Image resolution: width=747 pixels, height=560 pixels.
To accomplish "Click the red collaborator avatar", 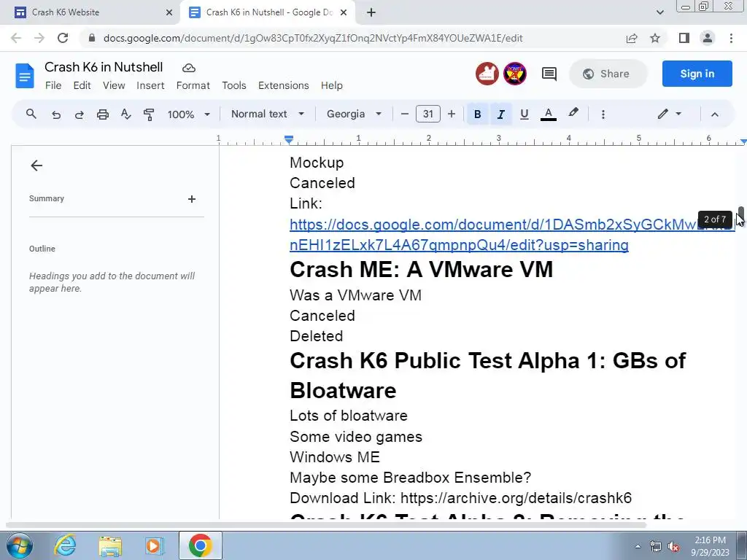I will (x=487, y=74).
